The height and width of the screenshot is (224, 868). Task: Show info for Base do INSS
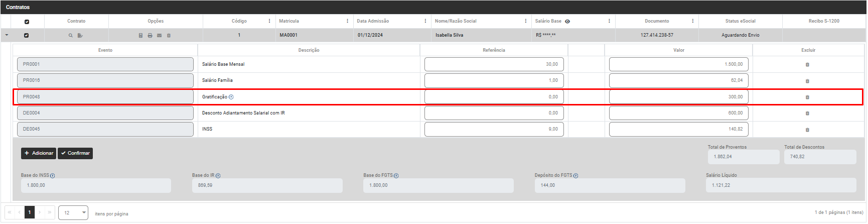pyautogui.click(x=53, y=176)
